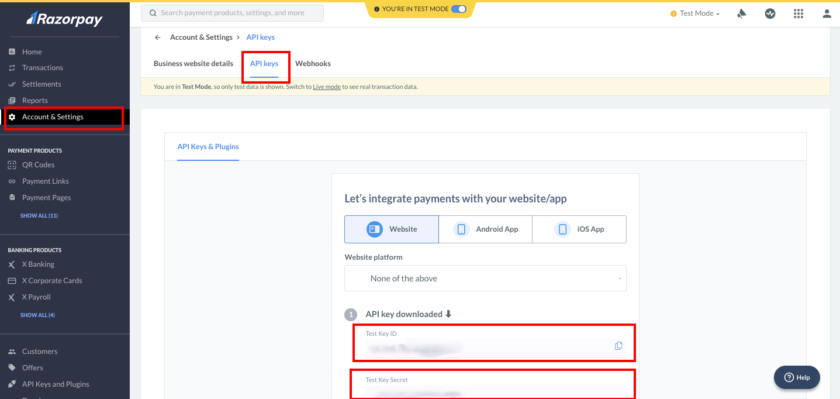840x399 pixels.
Task: Click the Offers tag icon
Action: [12, 368]
